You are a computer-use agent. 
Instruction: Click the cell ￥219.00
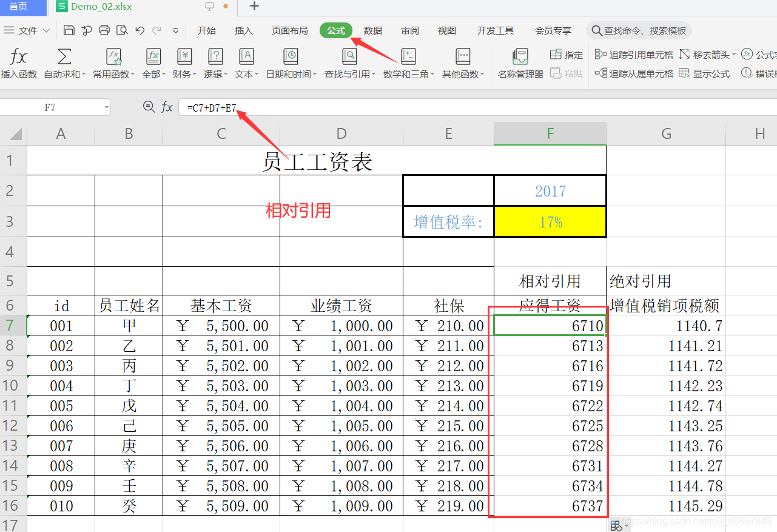click(448, 506)
